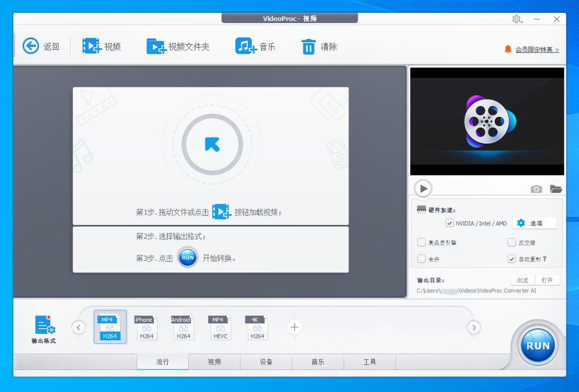The image size is (579, 392).
Task: Add a video with the 视频 button
Action: coord(101,47)
